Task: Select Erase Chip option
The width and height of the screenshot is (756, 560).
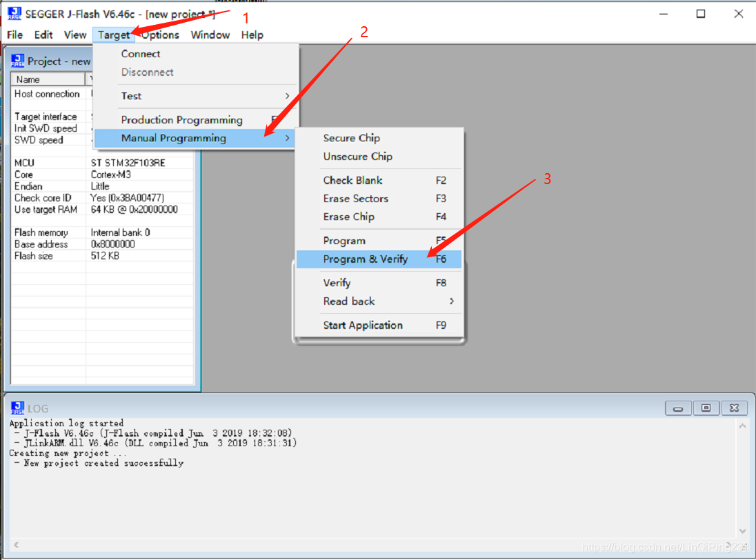Action: point(379,217)
